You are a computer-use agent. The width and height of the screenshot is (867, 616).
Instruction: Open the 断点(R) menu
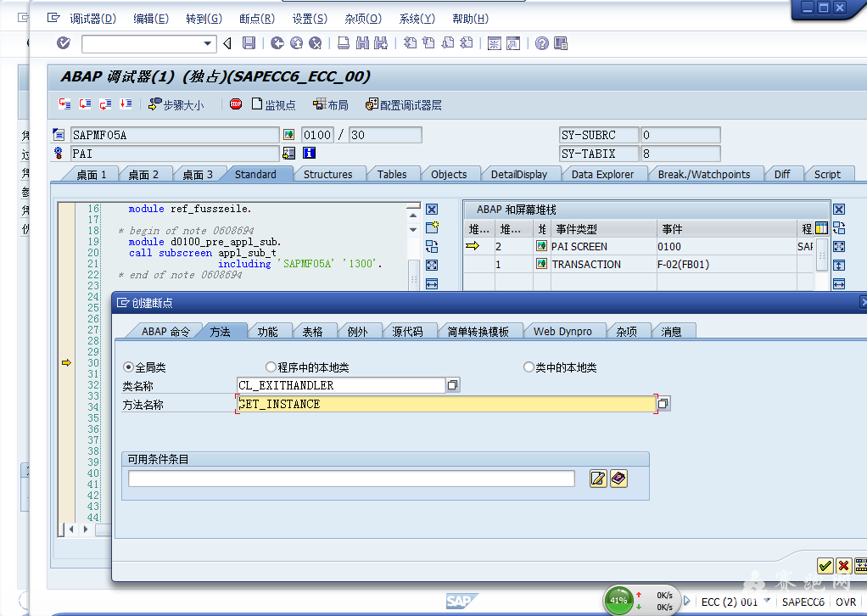(x=256, y=19)
